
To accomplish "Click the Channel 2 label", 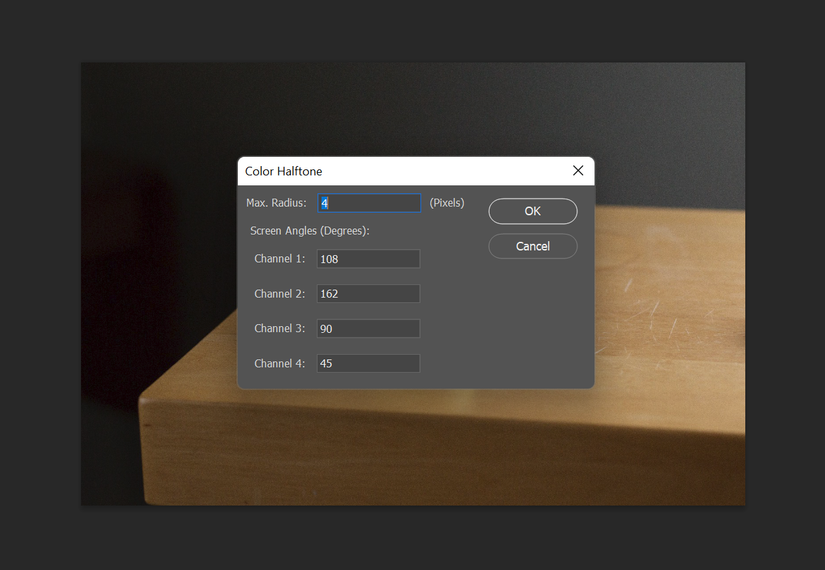I will click(279, 294).
